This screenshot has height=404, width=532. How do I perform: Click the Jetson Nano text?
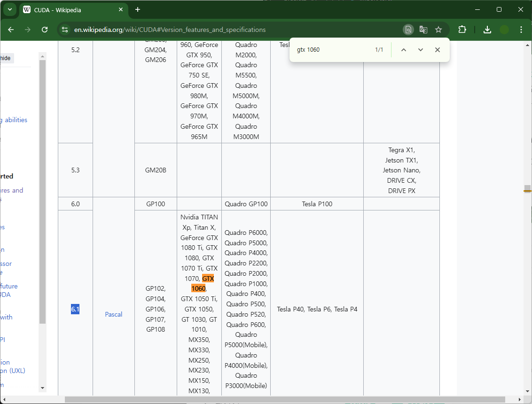[401, 170]
